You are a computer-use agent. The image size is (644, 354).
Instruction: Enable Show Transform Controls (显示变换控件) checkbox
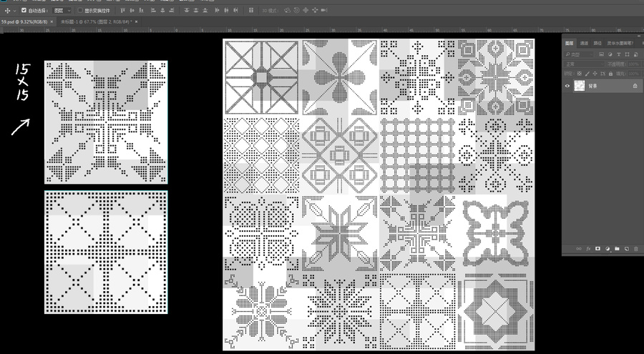[x=80, y=10]
